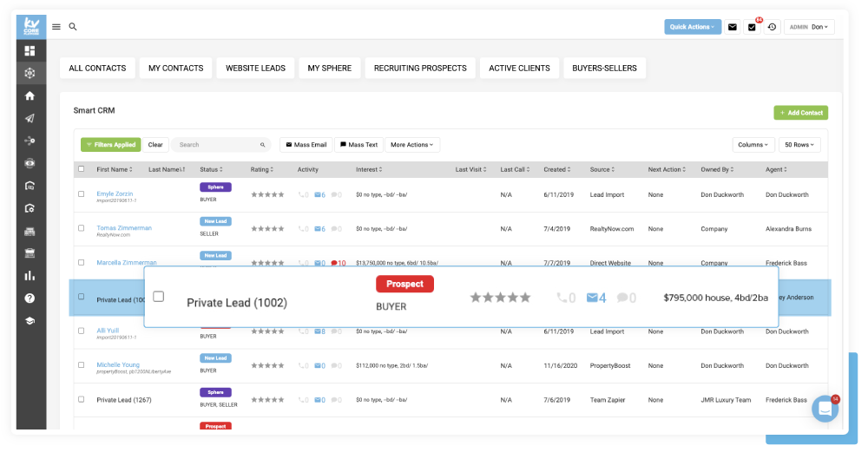Click the Mass Text button
This screenshot has width=868, height=459.
click(358, 145)
